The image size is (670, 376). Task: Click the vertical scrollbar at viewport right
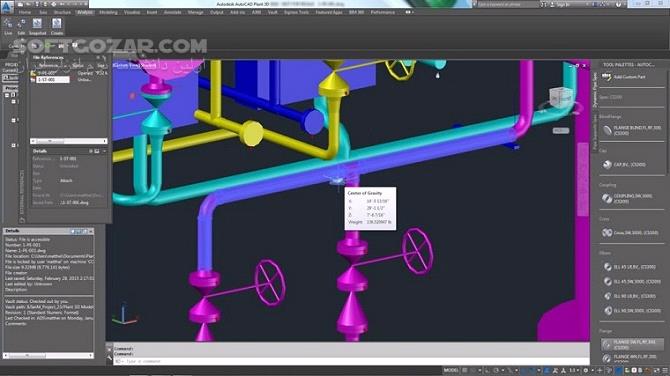[x=583, y=179]
